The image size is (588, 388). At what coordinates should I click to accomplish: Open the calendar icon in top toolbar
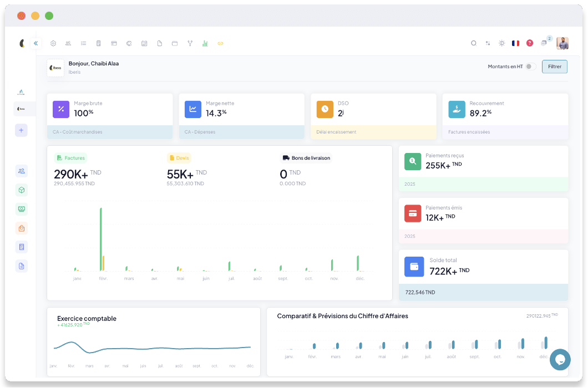pyautogui.click(x=144, y=43)
